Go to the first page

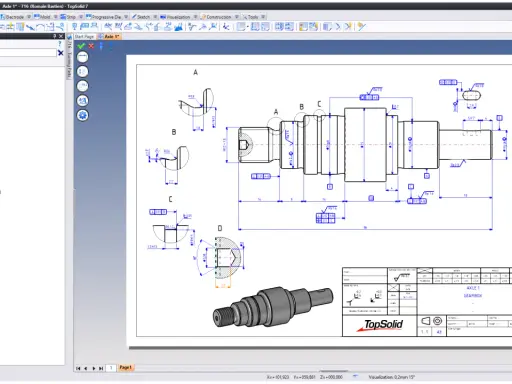78,368
